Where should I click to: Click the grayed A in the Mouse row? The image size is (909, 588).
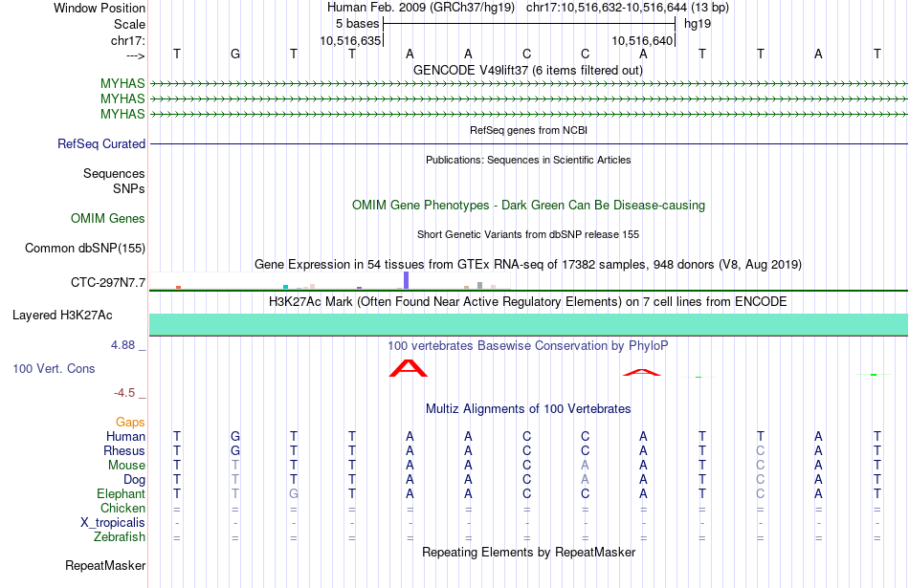pyautogui.click(x=585, y=466)
